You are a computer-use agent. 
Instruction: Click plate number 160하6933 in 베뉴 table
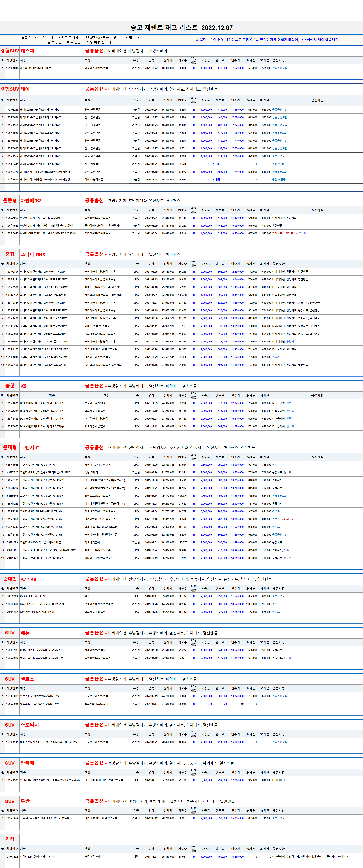click(x=12, y=650)
